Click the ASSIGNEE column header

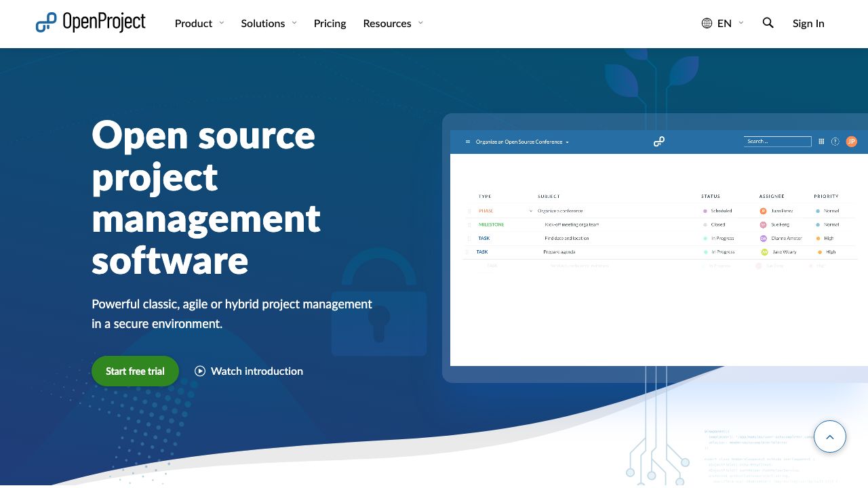coord(772,197)
